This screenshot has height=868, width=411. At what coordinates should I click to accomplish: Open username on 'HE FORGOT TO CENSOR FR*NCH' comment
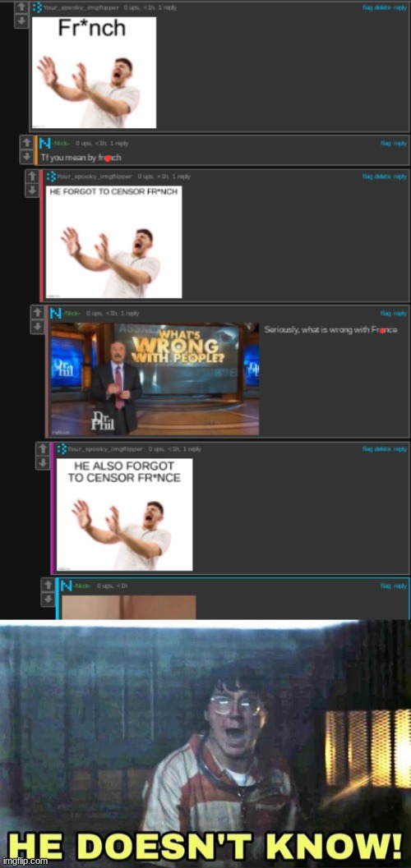95,177
